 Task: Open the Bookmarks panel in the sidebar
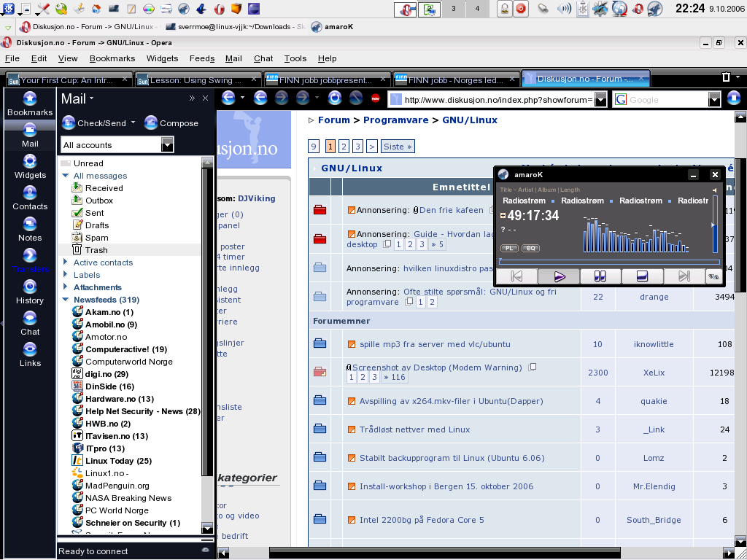(x=29, y=104)
